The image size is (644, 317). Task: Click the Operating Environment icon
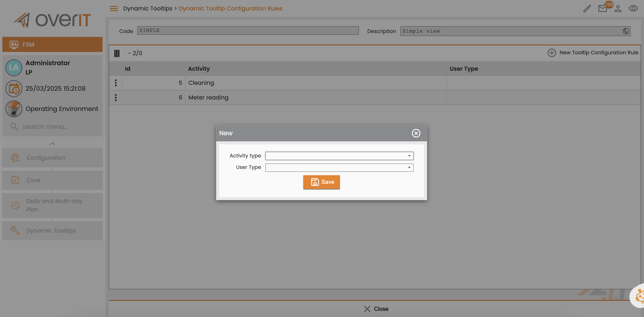(x=14, y=109)
